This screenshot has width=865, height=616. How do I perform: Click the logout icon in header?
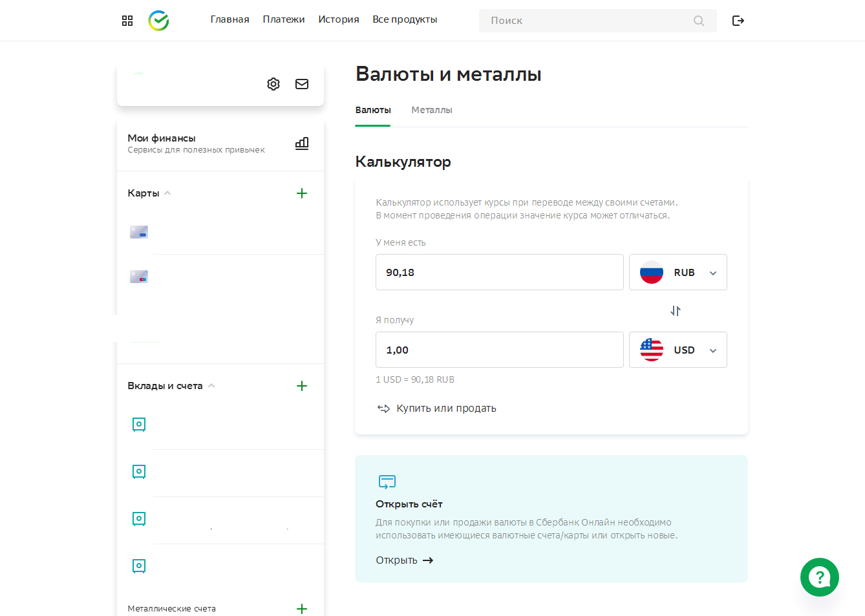(x=738, y=21)
